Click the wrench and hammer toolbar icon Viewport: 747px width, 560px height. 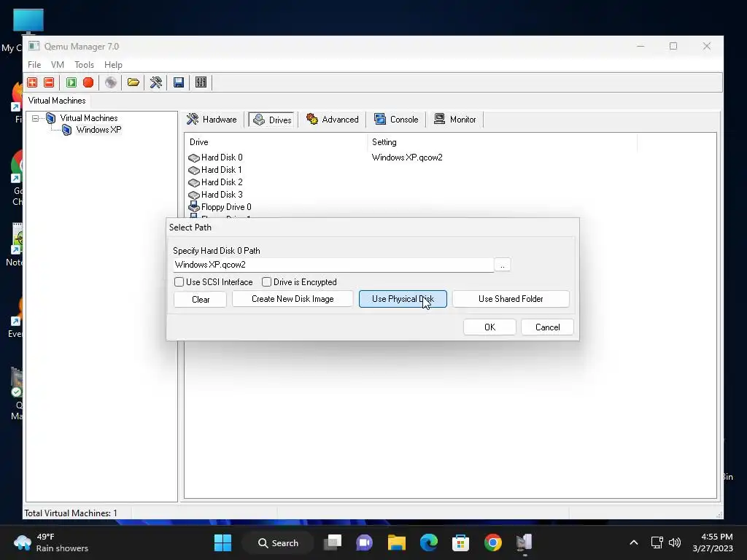156,82
